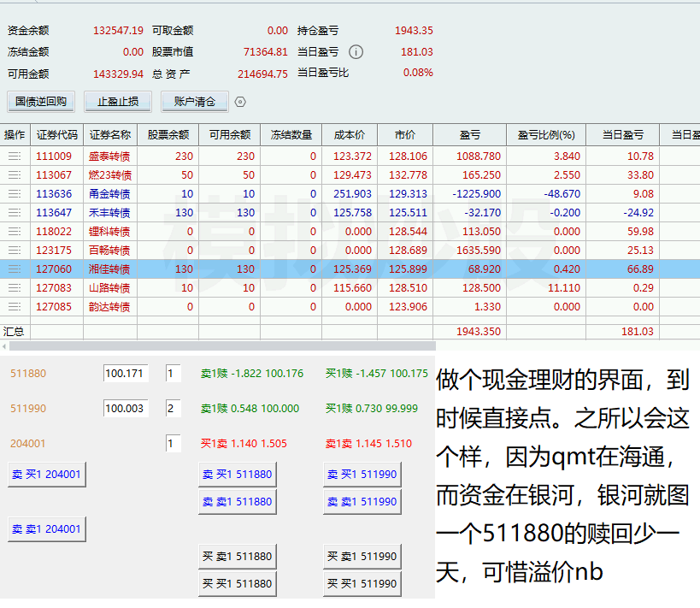Screen dimensions: 700x608
Task: Click the quantity field for 204001
Action: [x=174, y=444]
